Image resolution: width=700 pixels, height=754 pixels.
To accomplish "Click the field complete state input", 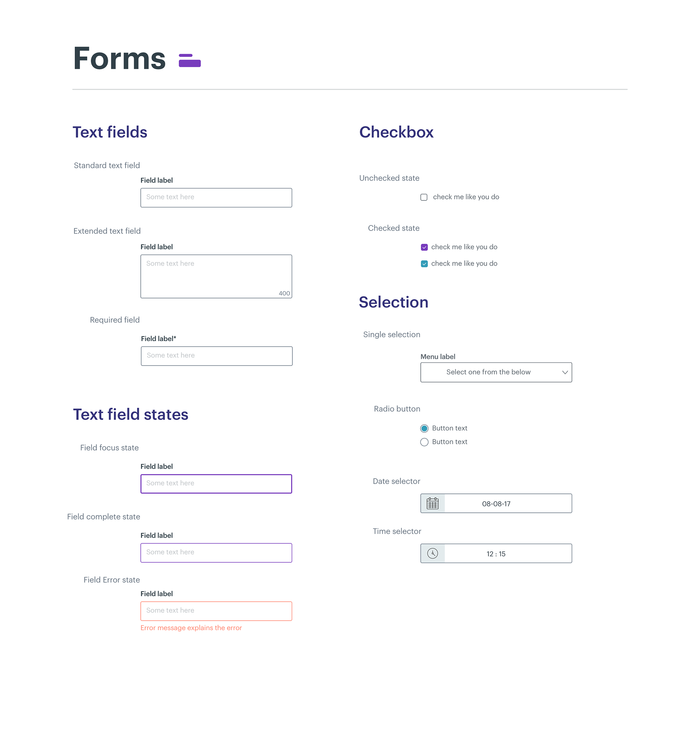I will [x=216, y=552].
